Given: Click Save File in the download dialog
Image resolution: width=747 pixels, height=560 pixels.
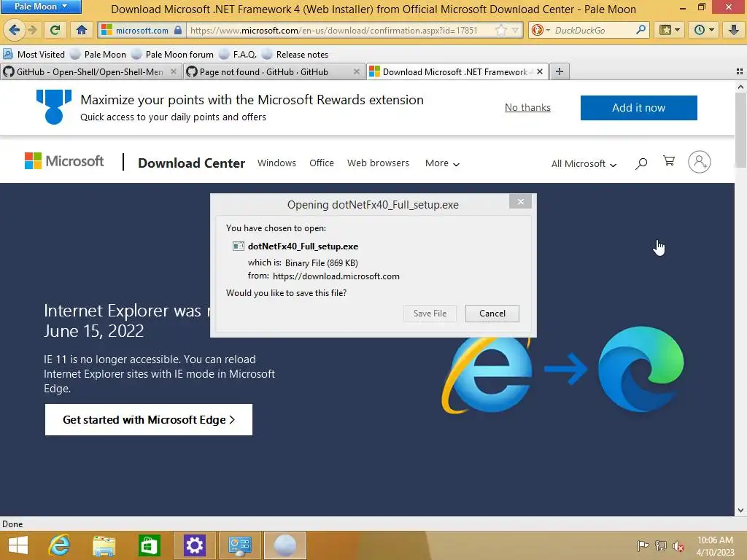Looking at the screenshot, I should (x=430, y=314).
